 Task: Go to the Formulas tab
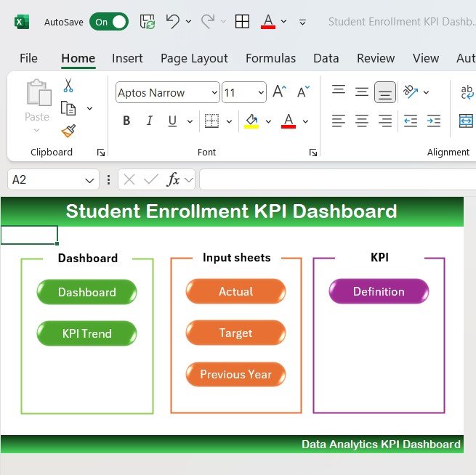click(271, 58)
